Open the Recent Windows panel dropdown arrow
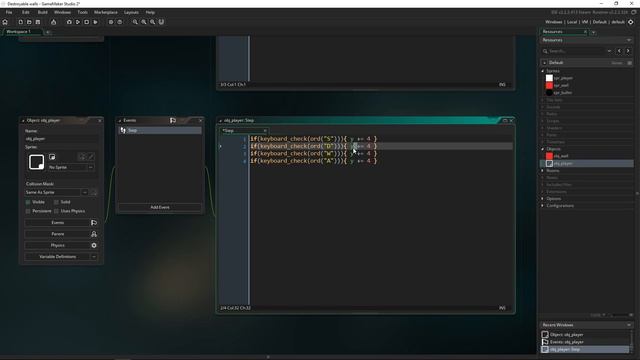 pyautogui.click(x=629, y=325)
